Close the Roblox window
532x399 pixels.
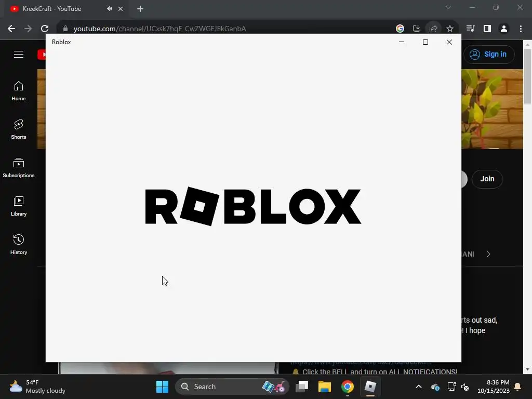pos(449,42)
